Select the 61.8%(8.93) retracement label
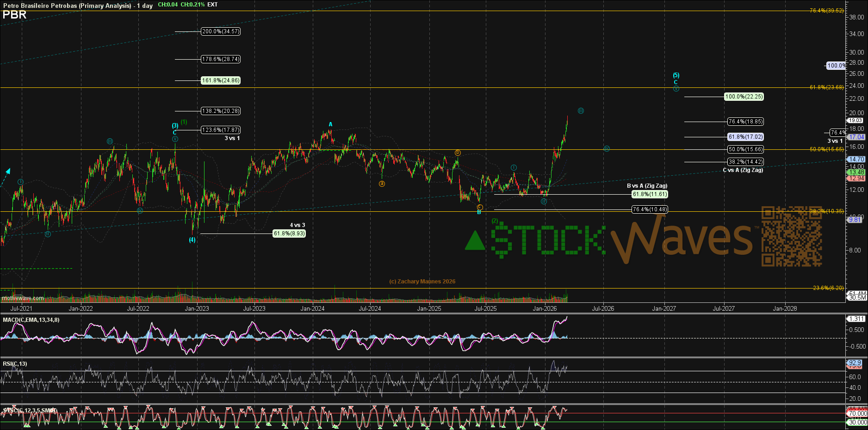Viewport: 868px width, 430px height. tap(289, 233)
